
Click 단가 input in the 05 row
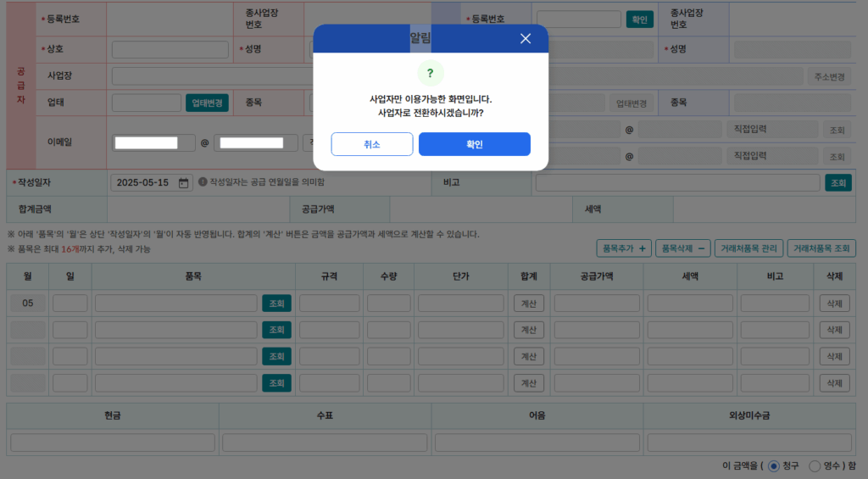click(460, 304)
